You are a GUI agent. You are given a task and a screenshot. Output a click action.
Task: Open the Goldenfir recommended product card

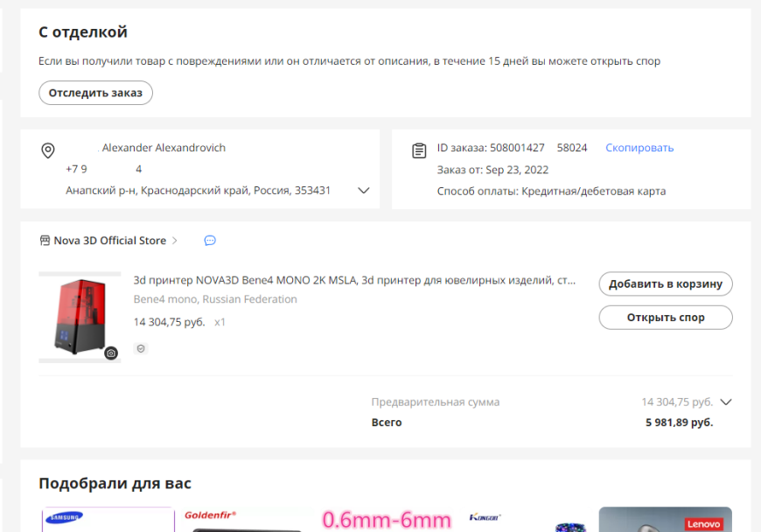coord(248,520)
